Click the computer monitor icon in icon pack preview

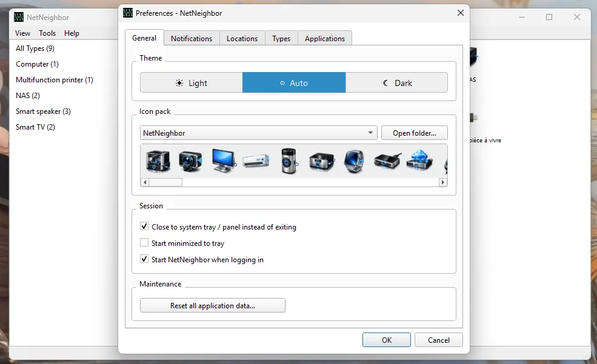(x=224, y=161)
